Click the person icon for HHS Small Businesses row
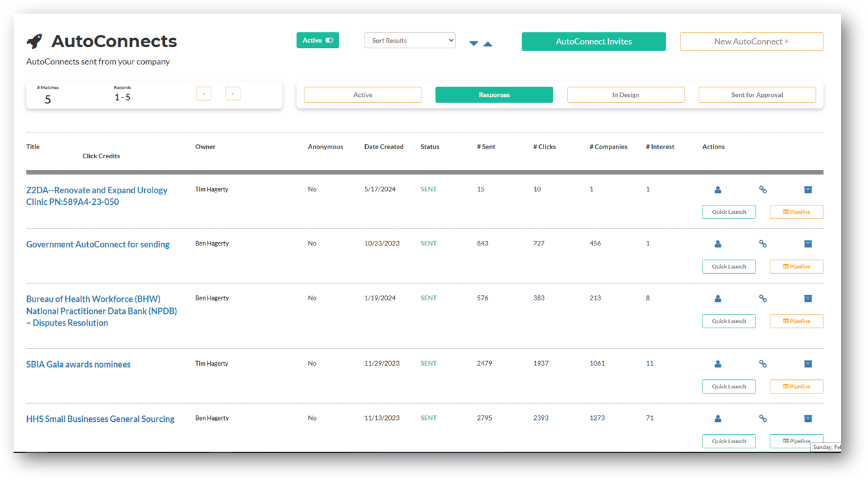This screenshot has height=480, width=868. tap(717, 419)
